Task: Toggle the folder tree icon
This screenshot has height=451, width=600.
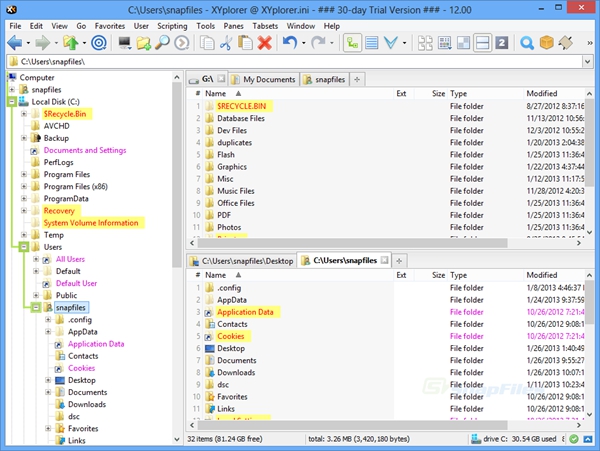Action: click(352, 43)
